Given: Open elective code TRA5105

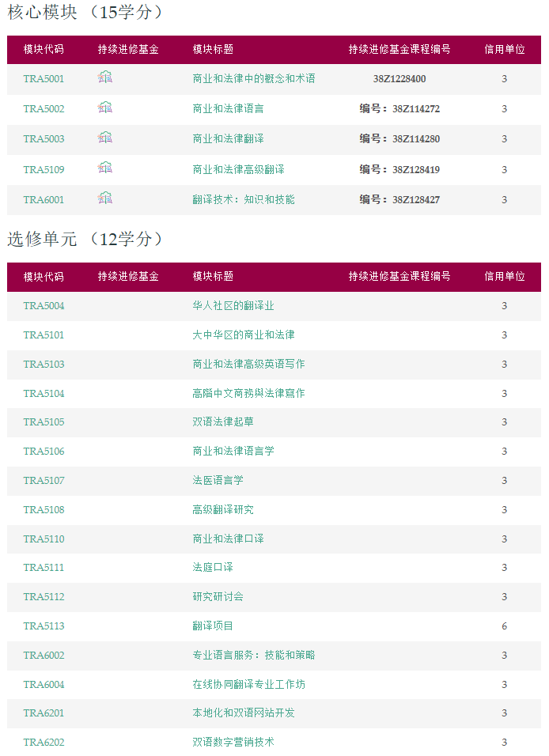Looking at the screenshot, I should 44,422.
